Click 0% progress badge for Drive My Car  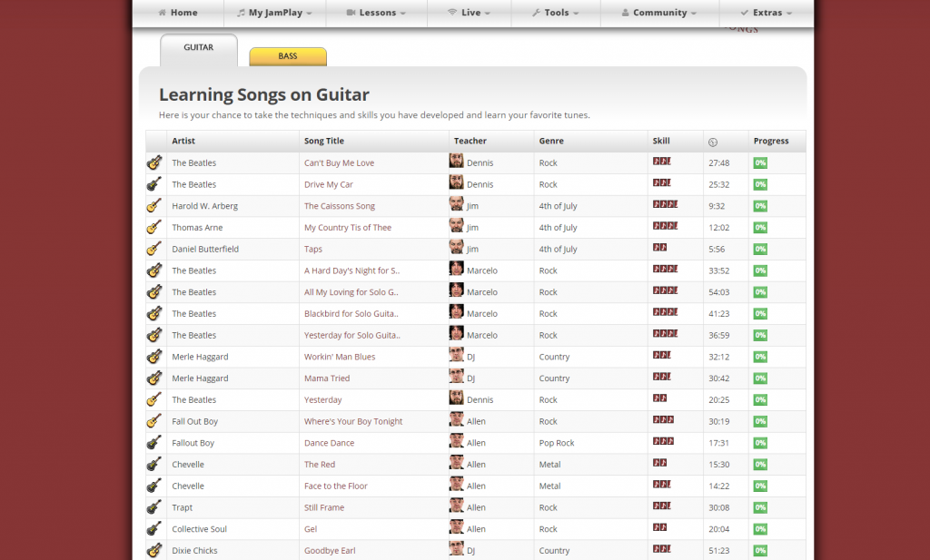(x=760, y=185)
